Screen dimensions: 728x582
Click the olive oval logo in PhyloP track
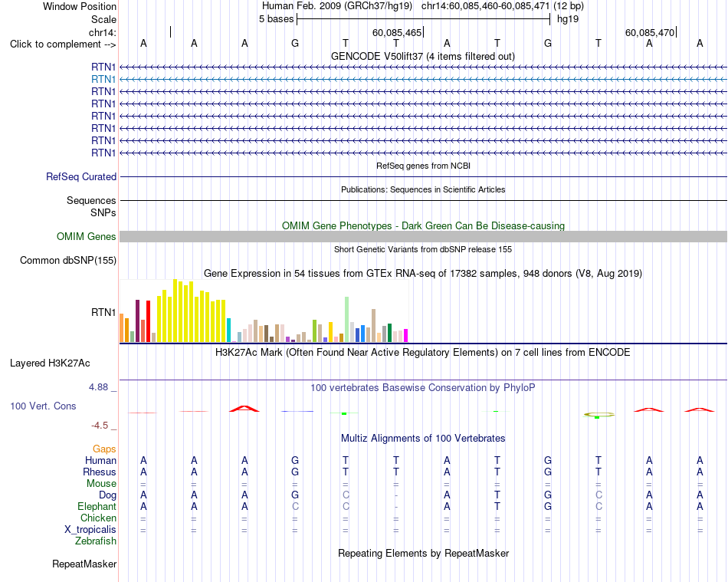[x=599, y=414]
